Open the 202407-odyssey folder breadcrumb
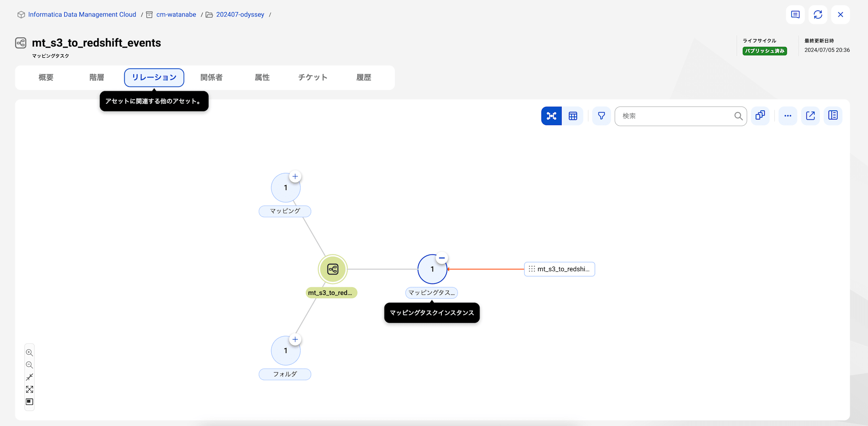The width and height of the screenshot is (868, 426). 240,15
